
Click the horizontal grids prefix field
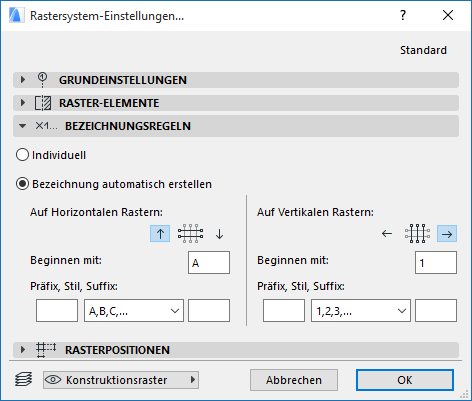coord(57,310)
